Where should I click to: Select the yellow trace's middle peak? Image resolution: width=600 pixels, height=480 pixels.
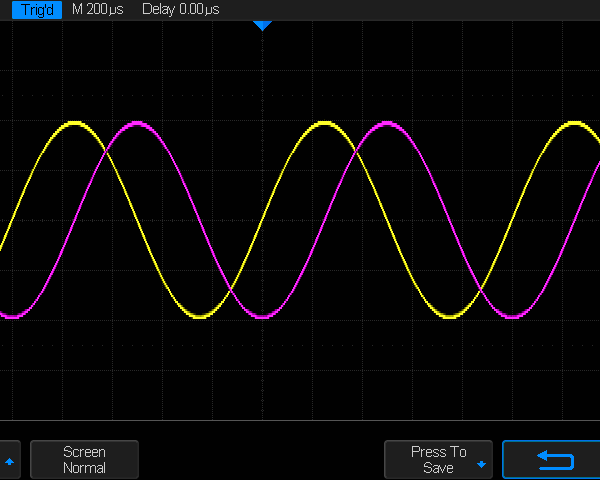click(x=325, y=123)
